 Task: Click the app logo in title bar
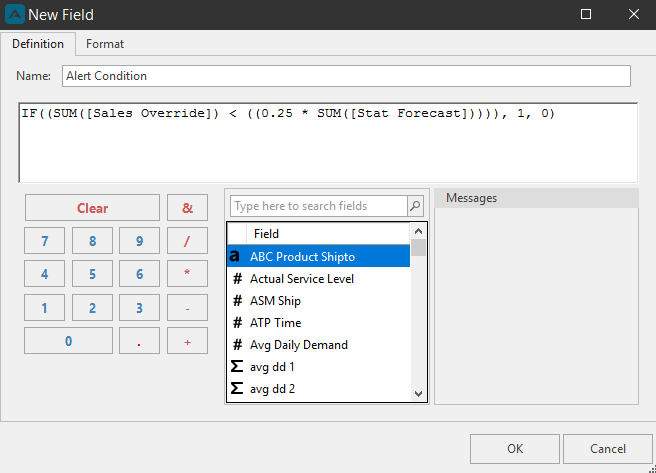(15, 15)
